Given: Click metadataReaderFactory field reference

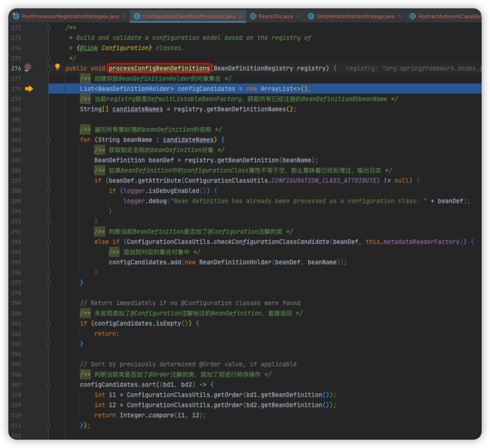Looking at the screenshot, I should 421,242.
